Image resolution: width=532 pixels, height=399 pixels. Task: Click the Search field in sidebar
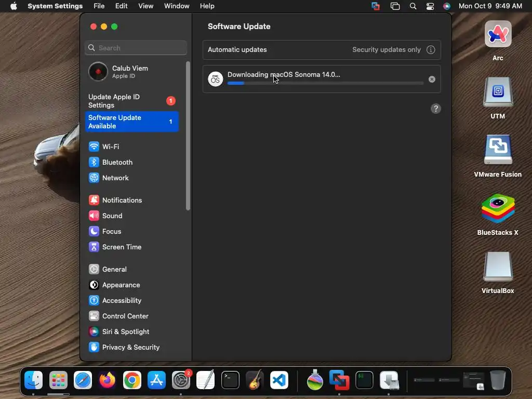pyautogui.click(x=136, y=48)
